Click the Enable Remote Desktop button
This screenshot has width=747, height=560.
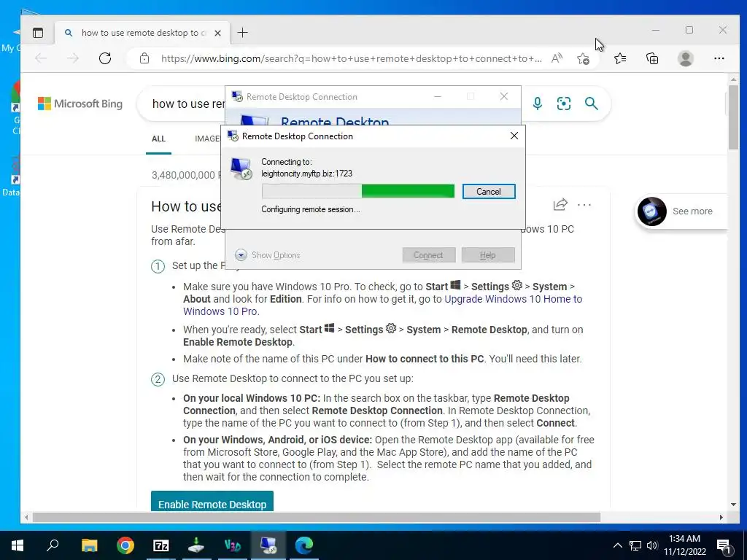(212, 503)
